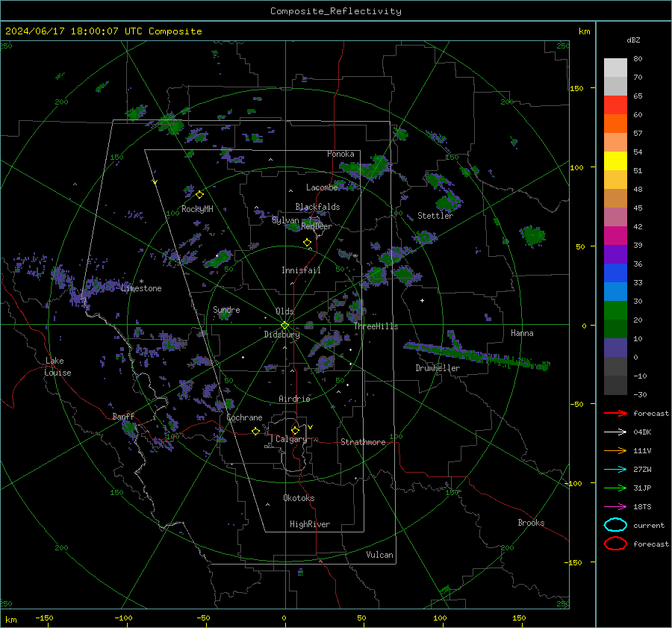This screenshot has width=672, height=628.
Task: Click the Blackfalds label
Action: [x=317, y=207]
